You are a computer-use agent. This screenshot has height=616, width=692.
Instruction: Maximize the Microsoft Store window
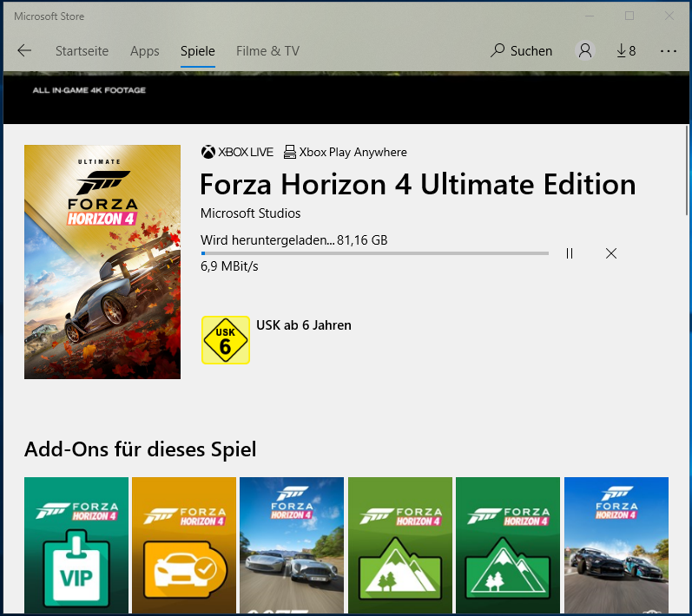(x=629, y=16)
